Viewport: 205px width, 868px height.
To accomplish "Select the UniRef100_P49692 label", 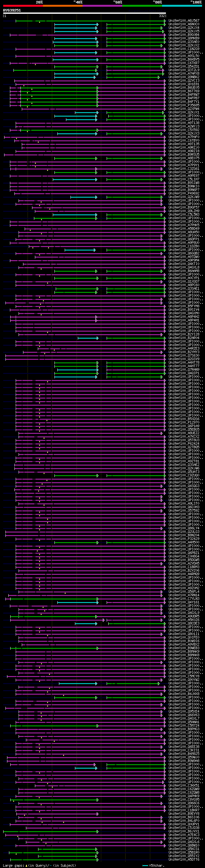I will [184, 194].
